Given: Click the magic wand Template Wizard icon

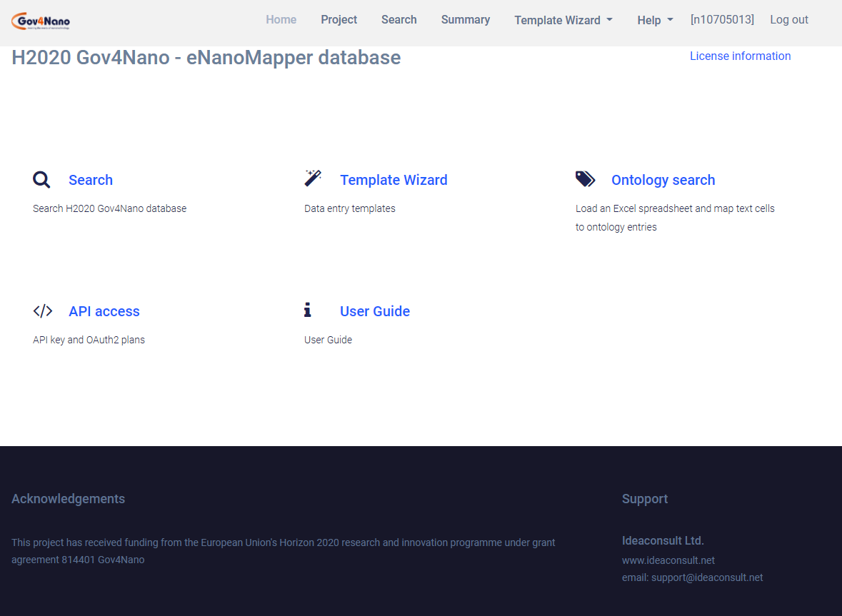Looking at the screenshot, I should point(313,178).
